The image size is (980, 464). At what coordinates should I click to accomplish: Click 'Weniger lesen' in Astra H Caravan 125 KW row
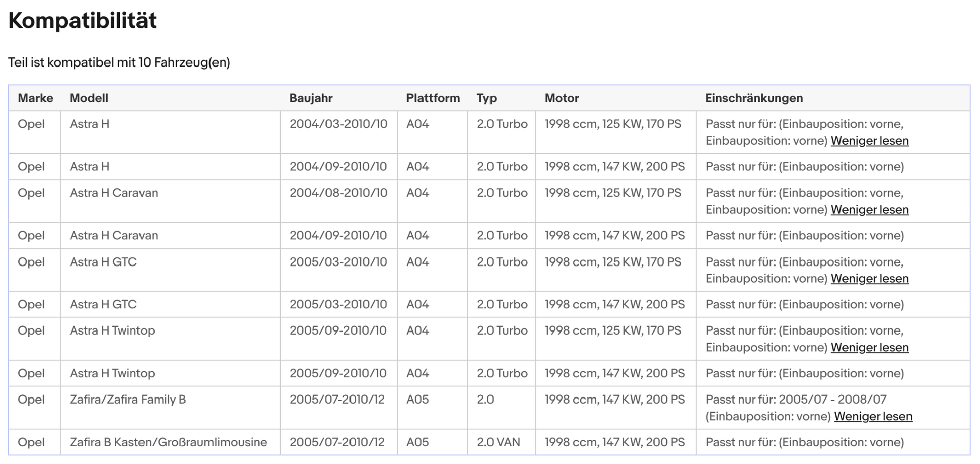(x=869, y=210)
